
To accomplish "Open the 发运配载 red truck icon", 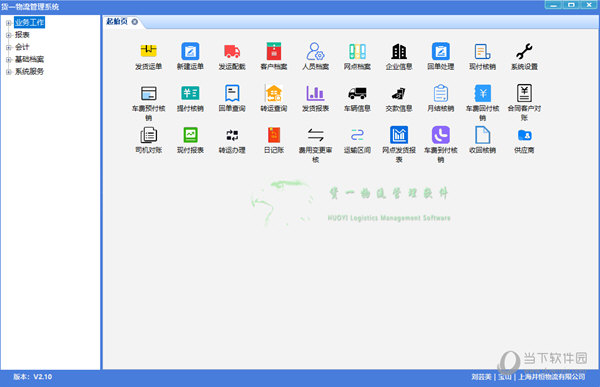I will click(x=232, y=51).
